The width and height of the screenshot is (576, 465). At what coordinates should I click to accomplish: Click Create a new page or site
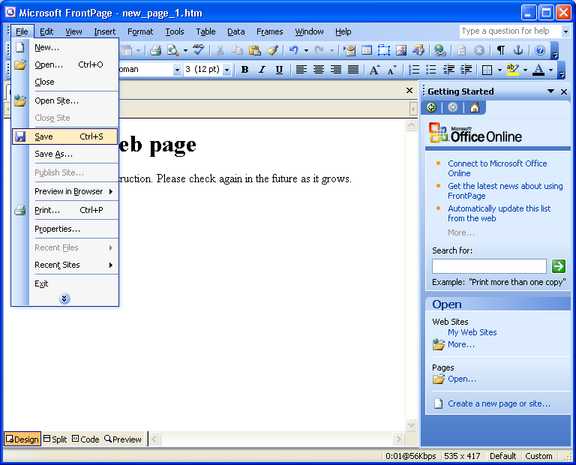click(x=499, y=404)
